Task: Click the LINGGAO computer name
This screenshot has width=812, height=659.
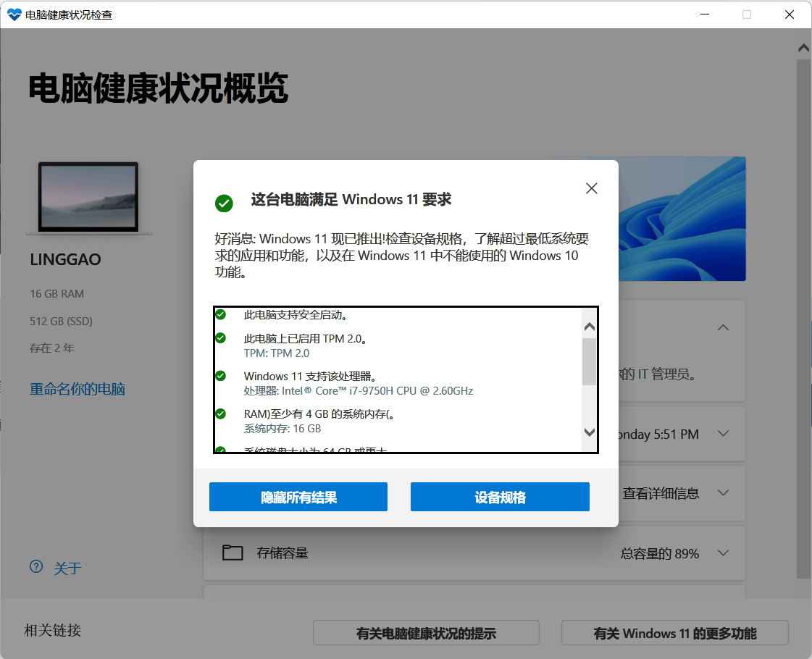Action: click(x=65, y=259)
